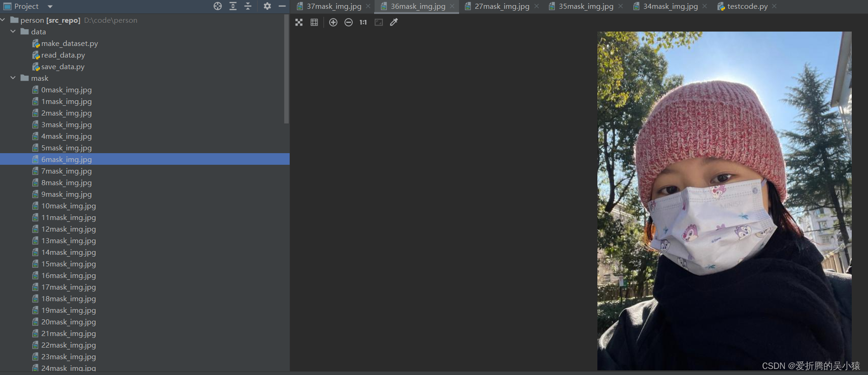Image resolution: width=868 pixels, height=375 pixels.
Task: Collapse all items in Project tree
Action: pyautogui.click(x=248, y=6)
